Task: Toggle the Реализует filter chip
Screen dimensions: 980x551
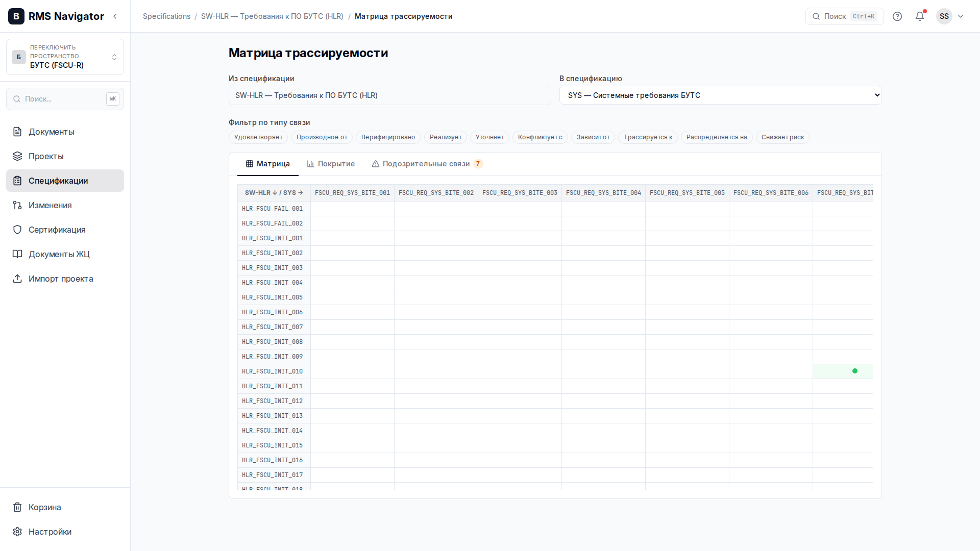Action: point(446,137)
